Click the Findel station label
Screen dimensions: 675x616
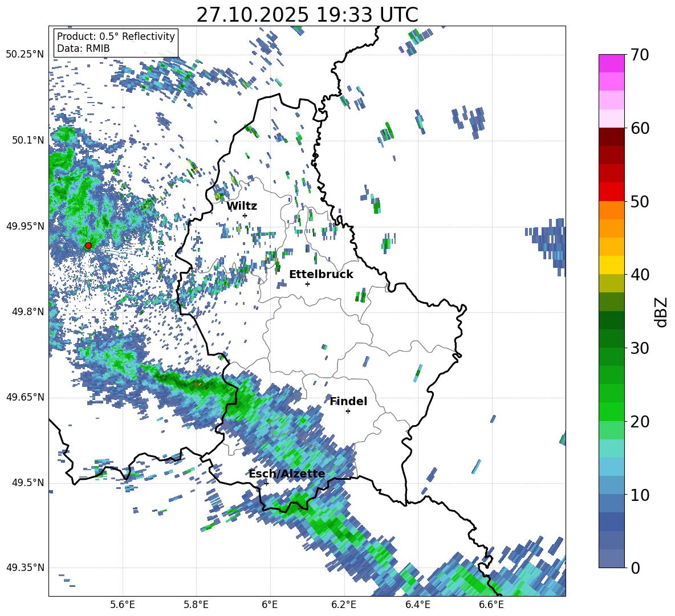(x=348, y=401)
